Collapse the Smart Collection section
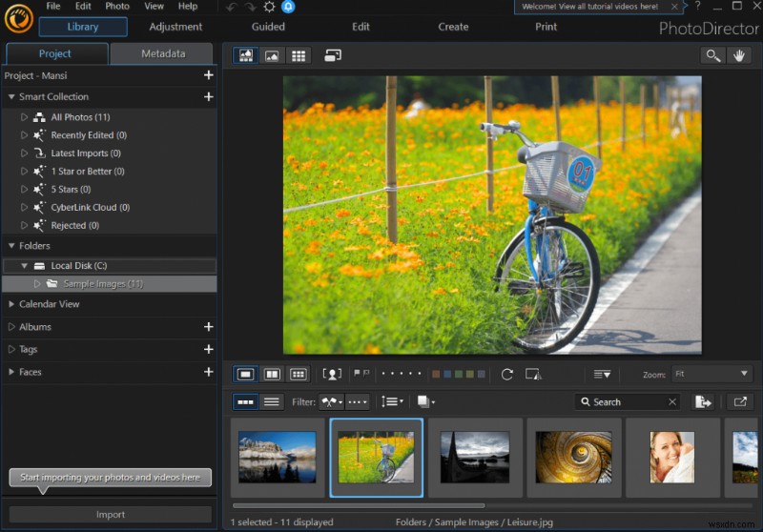This screenshot has width=763, height=532. (x=11, y=96)
